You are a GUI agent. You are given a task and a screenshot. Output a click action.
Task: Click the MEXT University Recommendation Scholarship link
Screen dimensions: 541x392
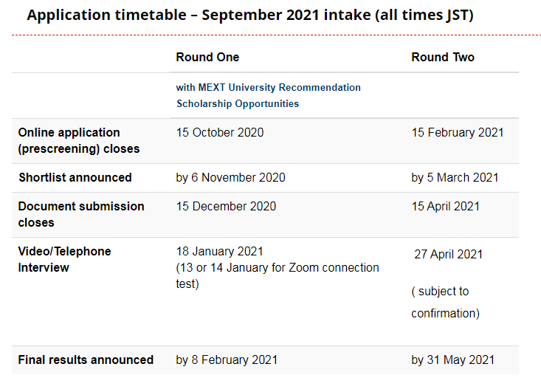pos(268,95)
